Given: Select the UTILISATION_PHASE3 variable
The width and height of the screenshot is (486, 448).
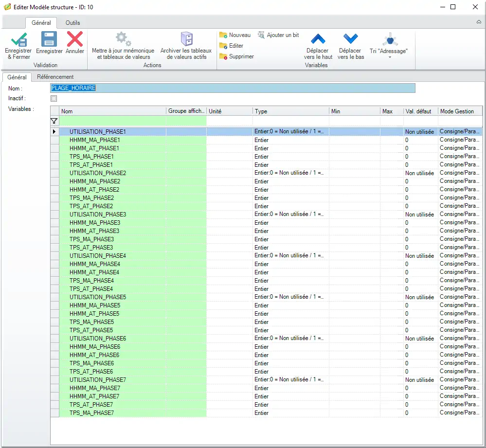Looking at the screenshot, I should tap(98, 215).
